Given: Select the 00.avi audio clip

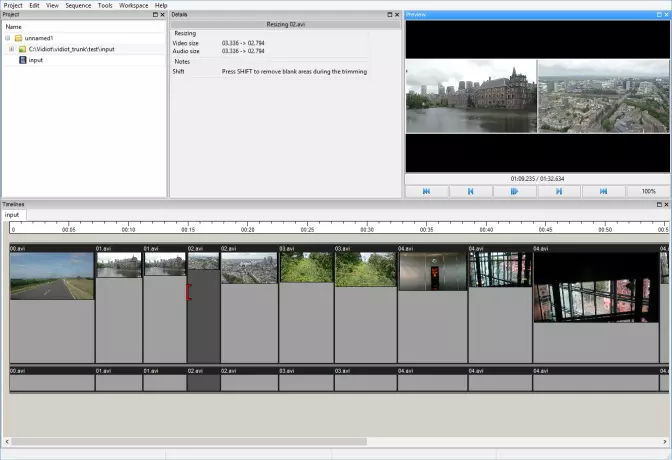Looking at the screenshot, I should [52, 379].
